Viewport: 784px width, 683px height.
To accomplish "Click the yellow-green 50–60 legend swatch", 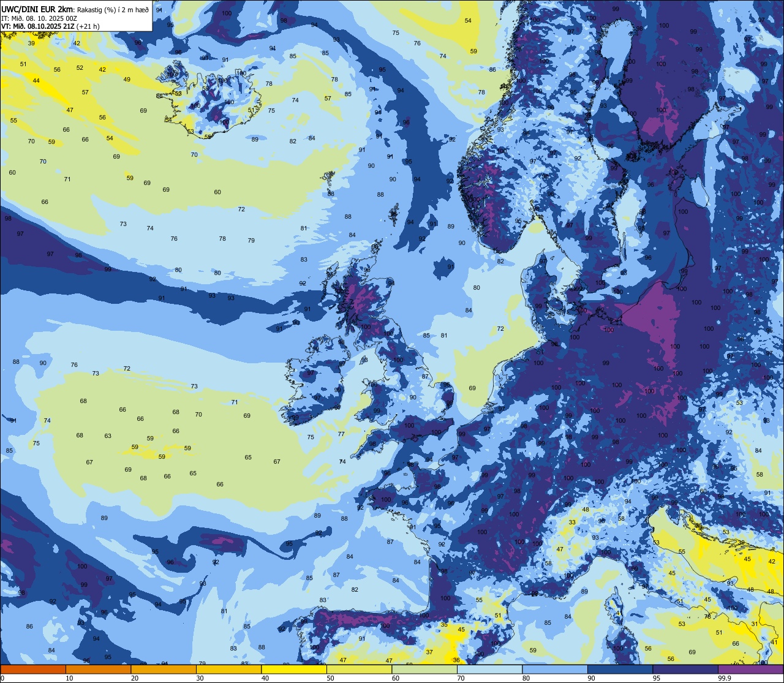I will click(359, 669).
